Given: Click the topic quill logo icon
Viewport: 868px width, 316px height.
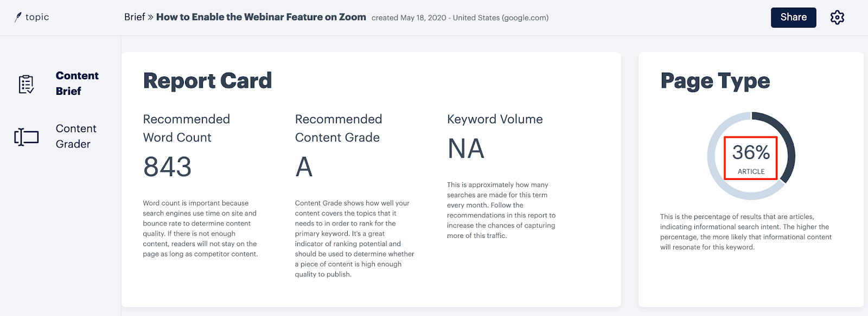Looking at the screenshot, I should [x=18, y=17].
